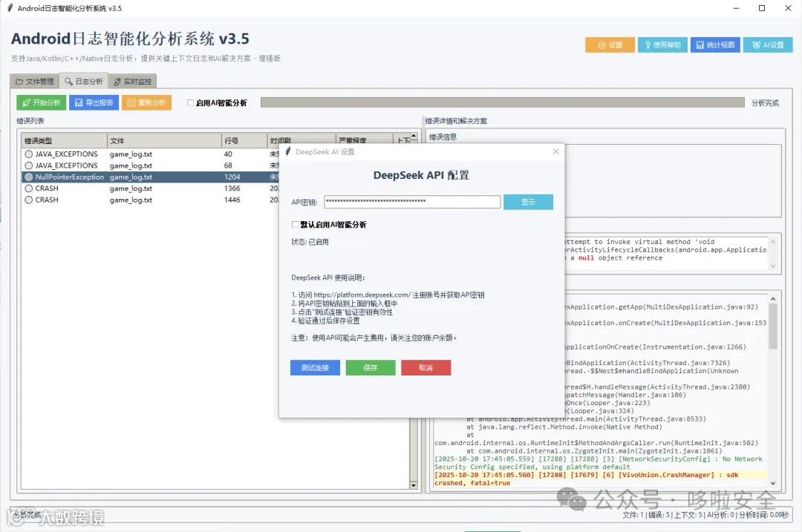Viewport: 802px width, 532px height.
Task: Click the 重新分析 re-analyze button
Action: click(x=146, y=102)
